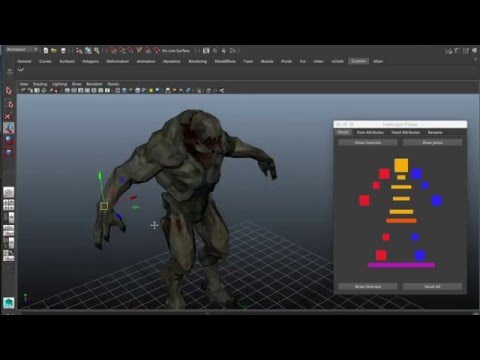This screenshot has height=360, width=480.
Task: Switch to the Dynamics shelf tab
Action: click(x=172, y=61)
